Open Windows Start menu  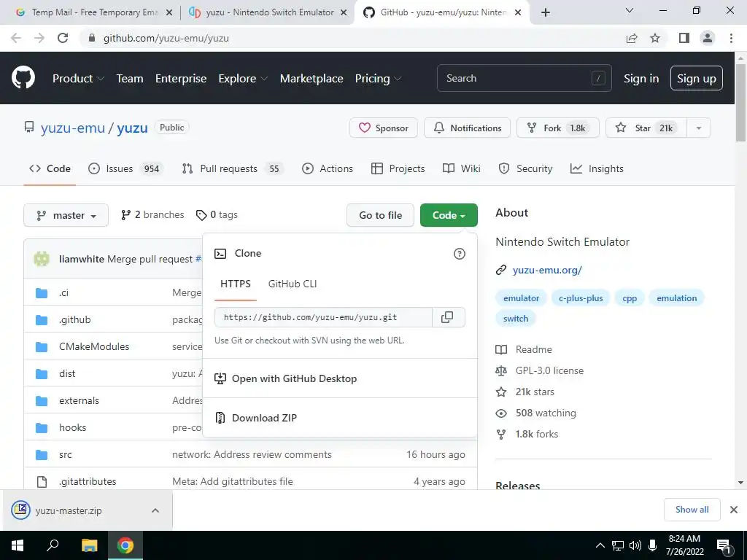(x=18, y=545)
